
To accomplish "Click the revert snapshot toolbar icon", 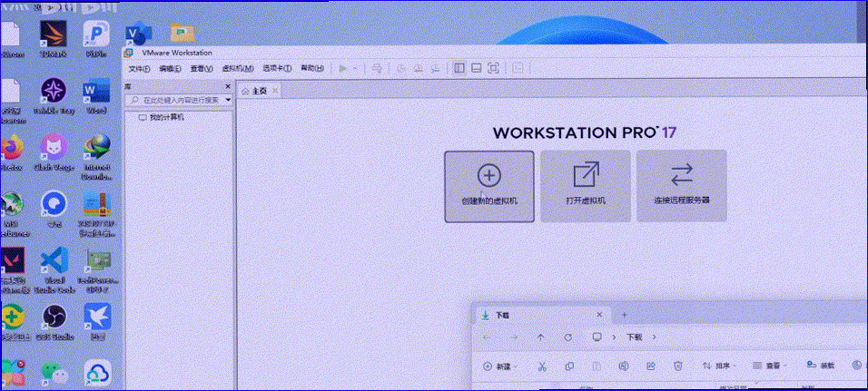I will tap(419, 69).
